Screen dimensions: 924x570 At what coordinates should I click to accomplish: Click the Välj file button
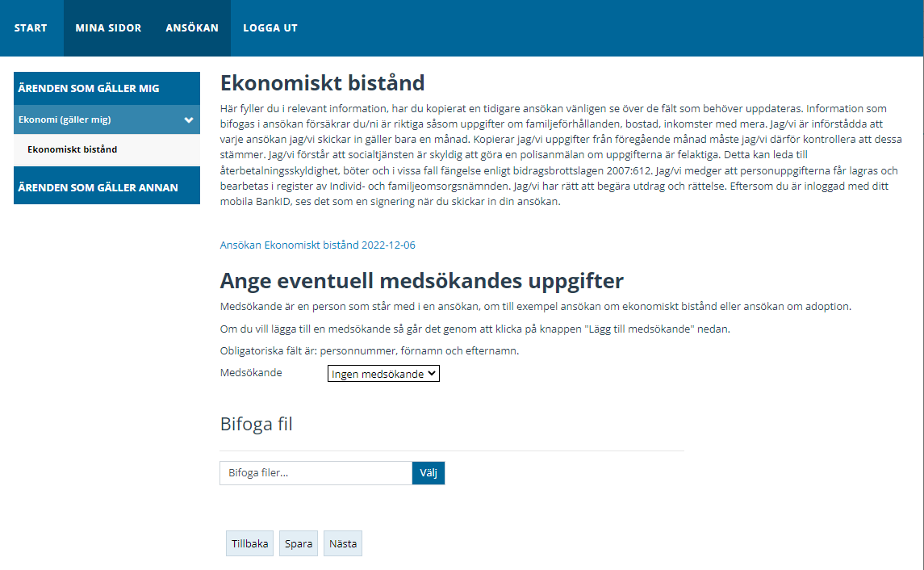pos(429,473)
